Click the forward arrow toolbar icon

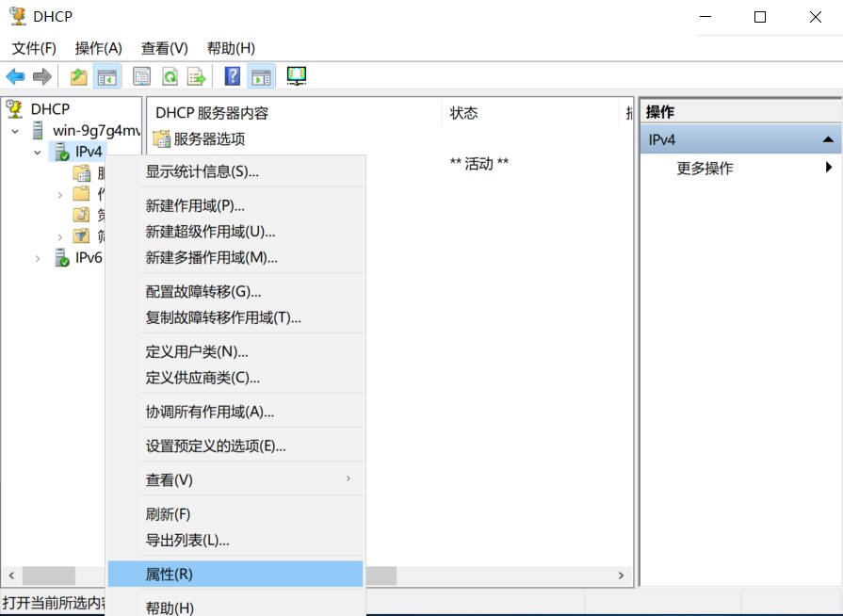coord(42,76)
